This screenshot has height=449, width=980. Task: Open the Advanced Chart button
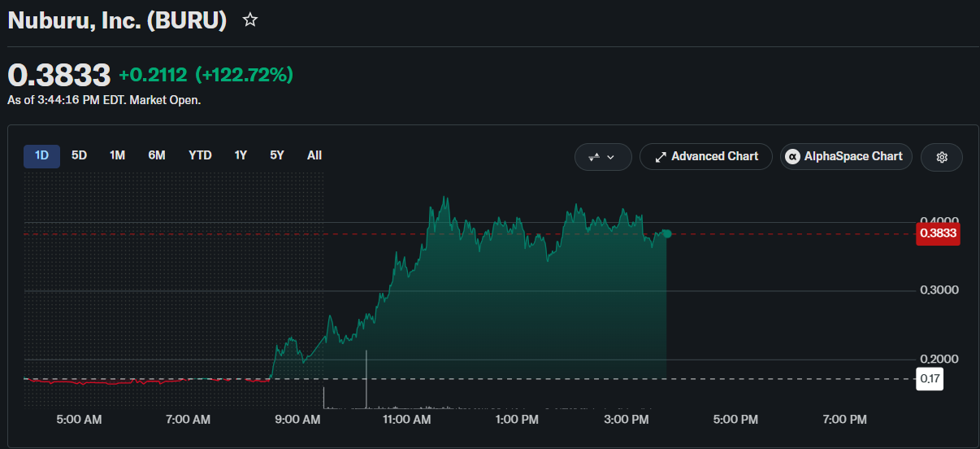point(706,157)
